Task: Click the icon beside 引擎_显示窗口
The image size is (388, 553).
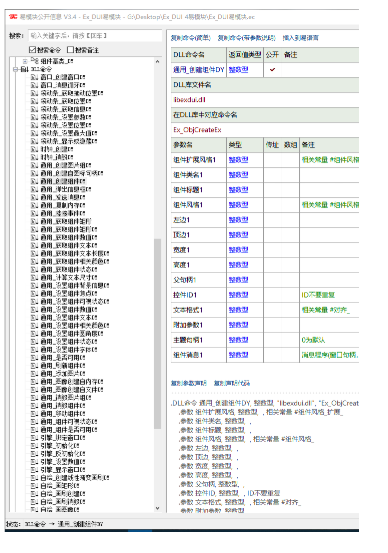Action: (x=34, y=470)
